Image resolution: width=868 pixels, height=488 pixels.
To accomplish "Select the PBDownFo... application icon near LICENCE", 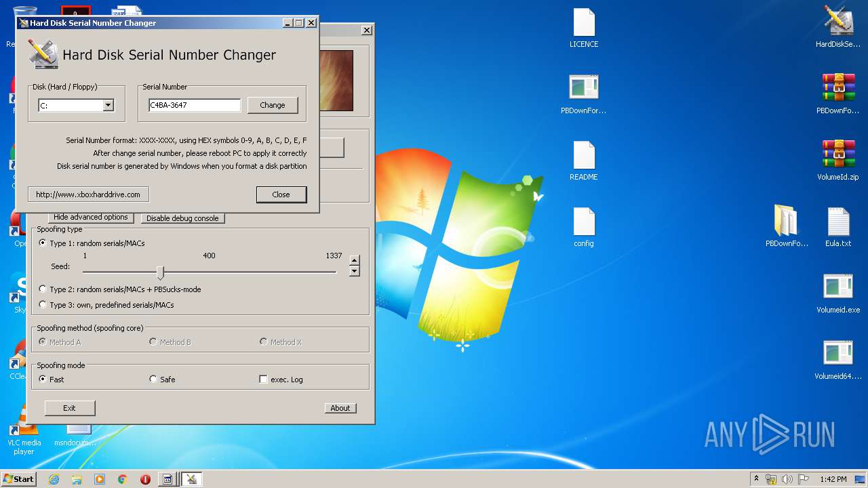I will tap(584, 94).
